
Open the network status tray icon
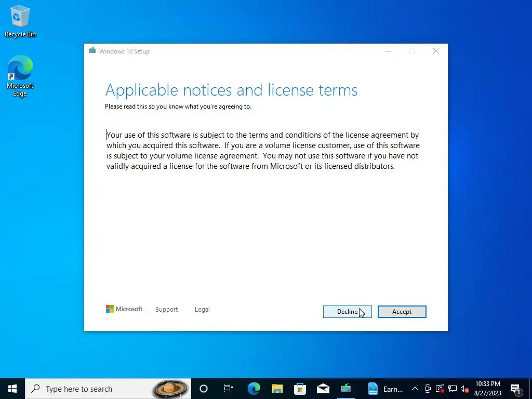(453, 389)
